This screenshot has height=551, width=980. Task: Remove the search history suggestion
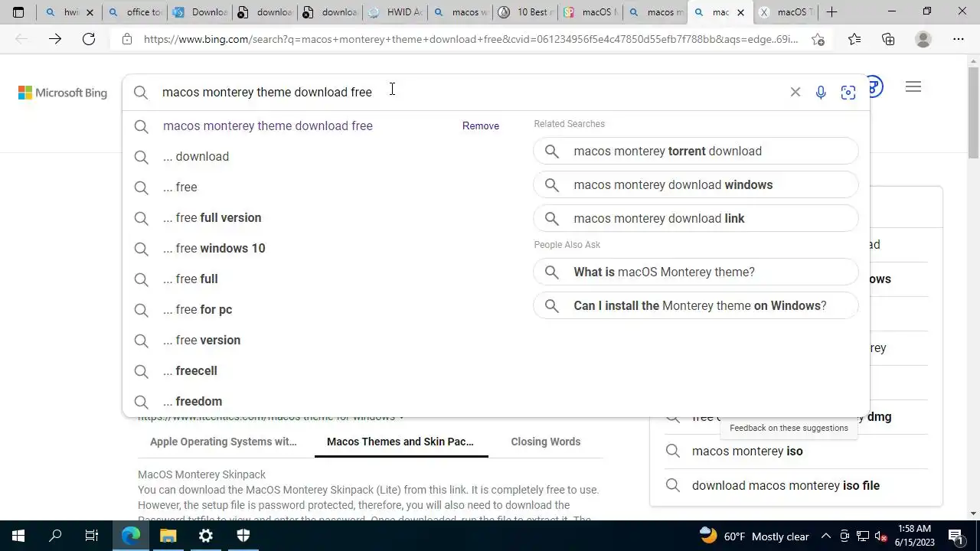coord(480,126)
